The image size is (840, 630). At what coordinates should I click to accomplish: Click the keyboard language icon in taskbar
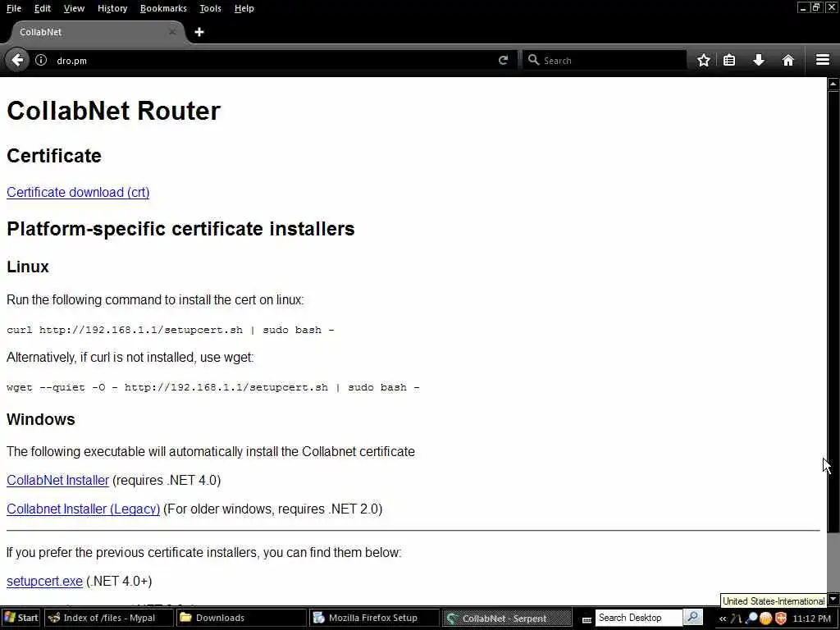coord(587,619)
